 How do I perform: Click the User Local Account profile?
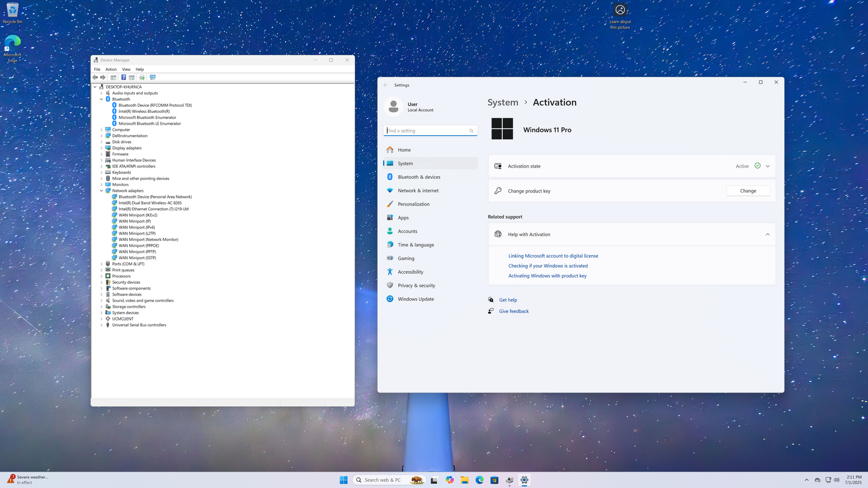[409, 107]
